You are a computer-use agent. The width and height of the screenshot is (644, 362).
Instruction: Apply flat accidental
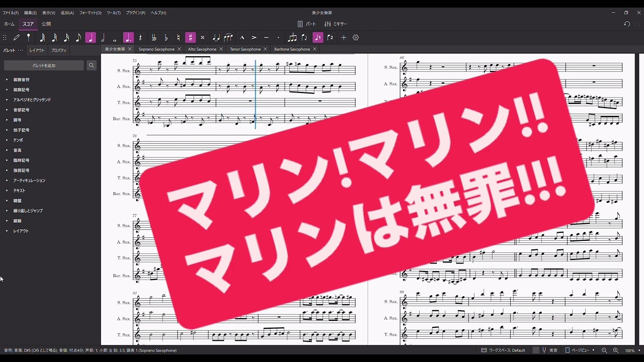tap(166, 38)
